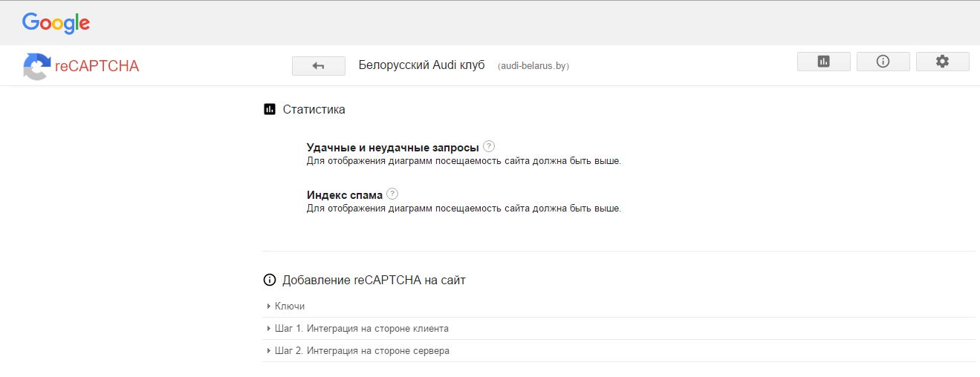
Task: Click the chart icon beside Статистика heading
Action: coord(270,109)
